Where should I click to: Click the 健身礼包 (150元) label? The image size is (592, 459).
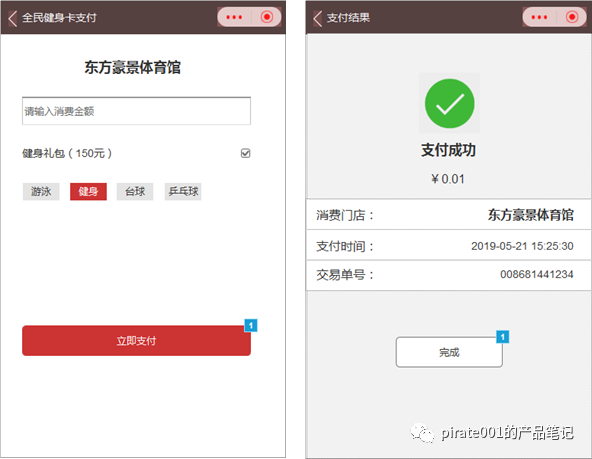[x=67, y=153]
